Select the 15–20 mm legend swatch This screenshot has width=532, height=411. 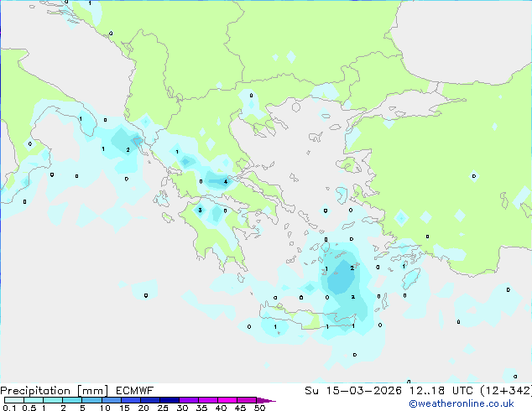coord(130,400)
